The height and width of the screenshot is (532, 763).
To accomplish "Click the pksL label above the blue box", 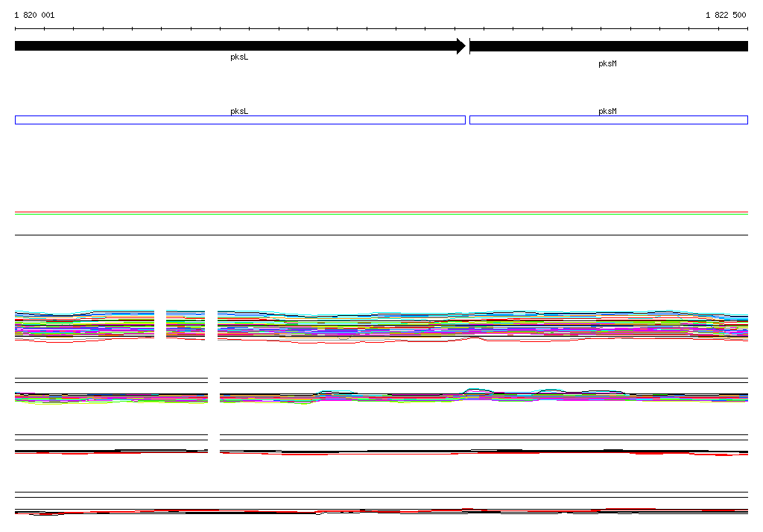I will 239,111.
